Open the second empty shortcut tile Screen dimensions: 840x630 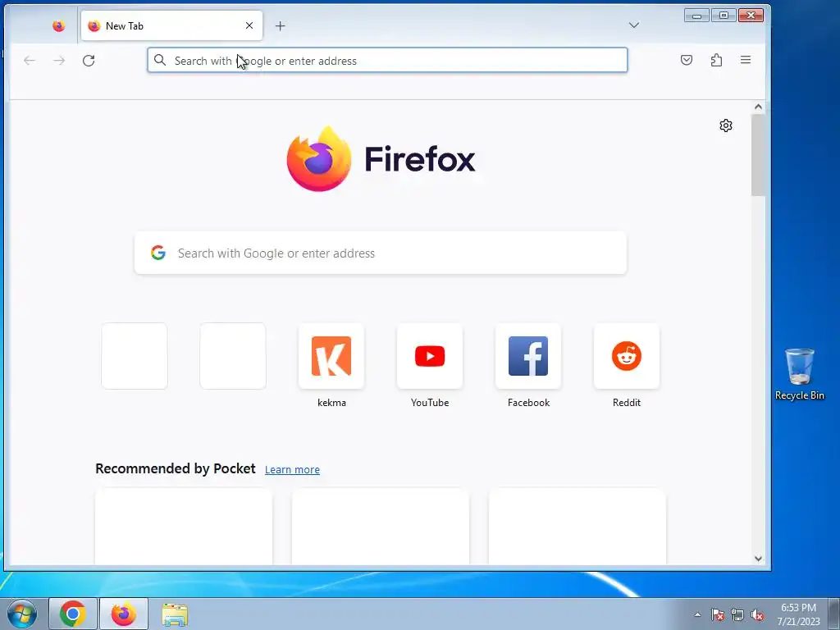pyautogui.click(x=233, y=356)
